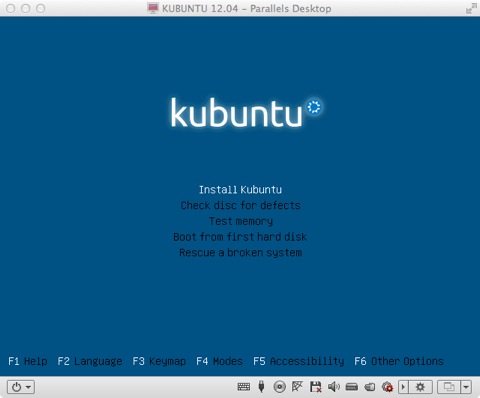Select Install Kubuntu

240,190
